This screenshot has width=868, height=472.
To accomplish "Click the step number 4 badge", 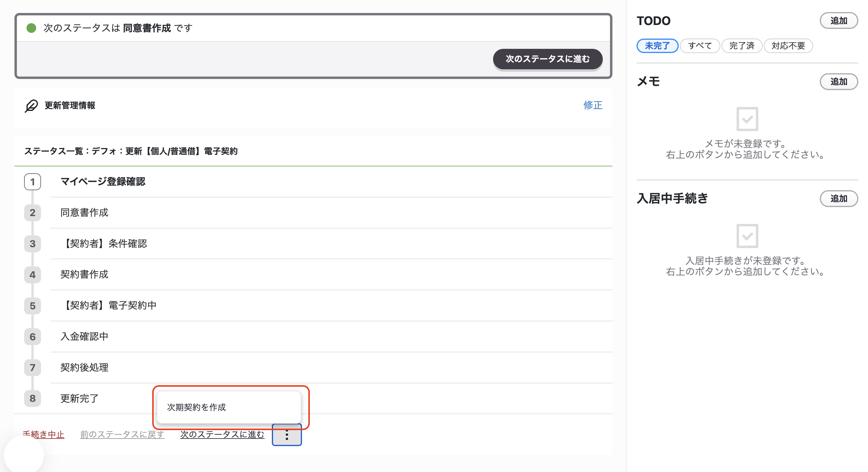I will click(32, 275).
